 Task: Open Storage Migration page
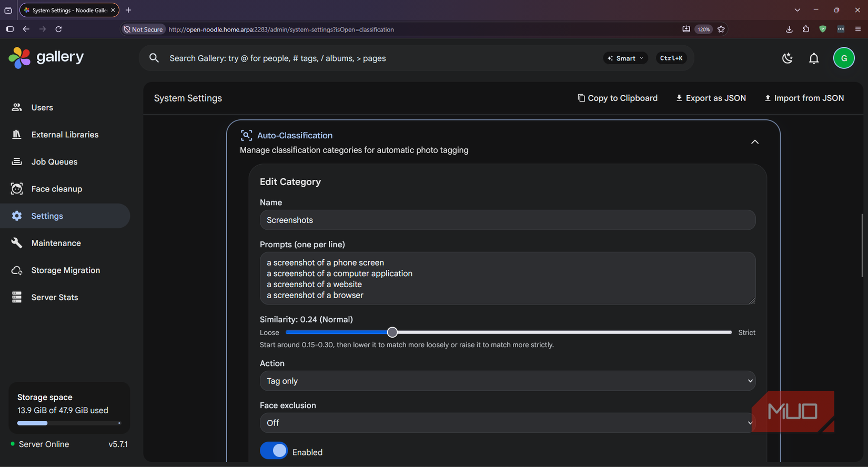65,270
